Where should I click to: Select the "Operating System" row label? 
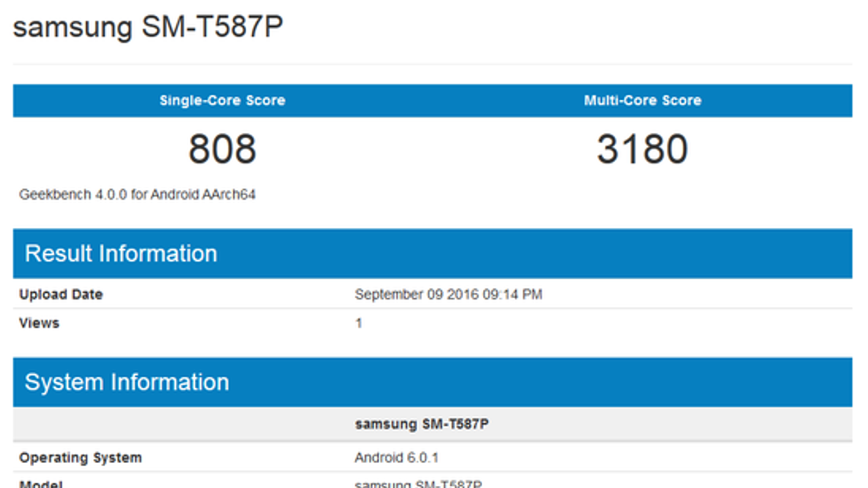(x=80, y=458)
